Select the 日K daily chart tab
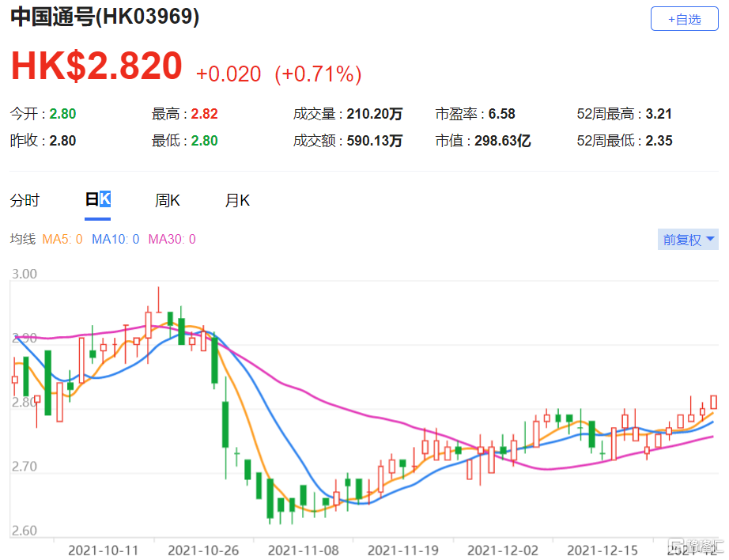The height and width of the screenshot is (560, 729). (x=97, y=200)
